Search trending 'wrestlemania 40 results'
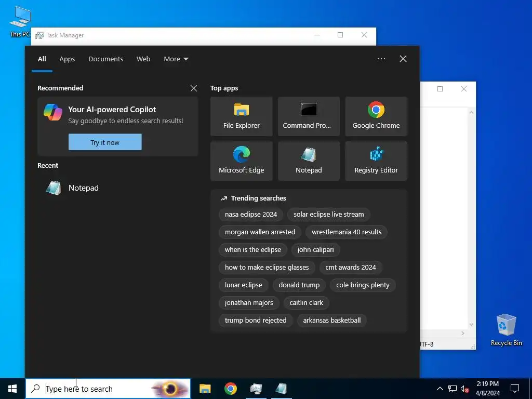The width and height of the screenshot is (532, 399). coord(347,232)
